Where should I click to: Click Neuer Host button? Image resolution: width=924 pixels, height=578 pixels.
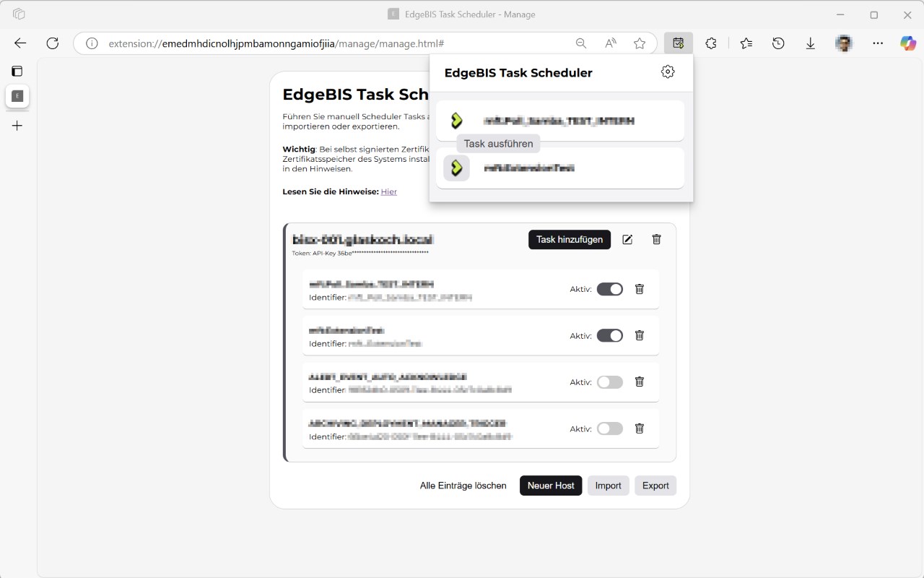point(551,486)
